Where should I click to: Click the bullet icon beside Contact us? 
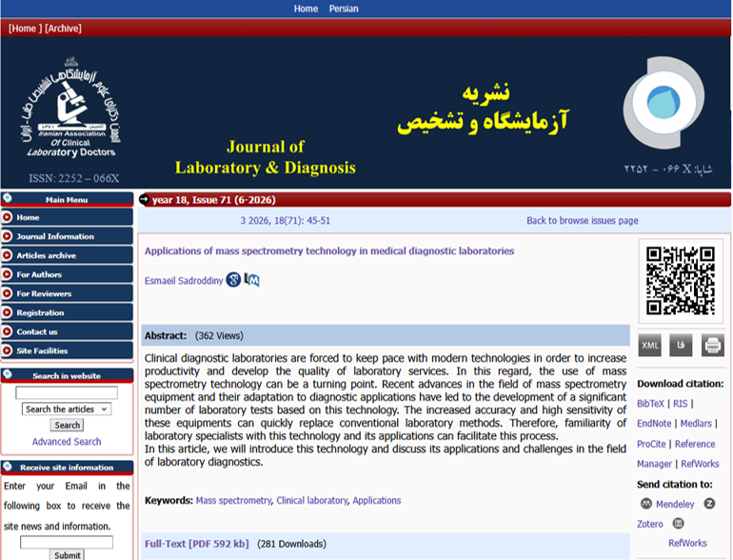[x=7, y=331]
